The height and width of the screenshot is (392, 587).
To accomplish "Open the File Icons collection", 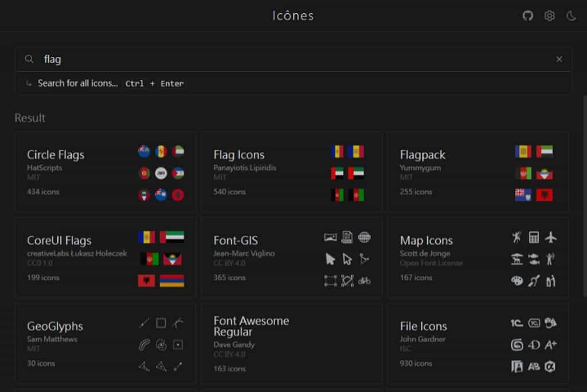I will click(x=478, y=343).
